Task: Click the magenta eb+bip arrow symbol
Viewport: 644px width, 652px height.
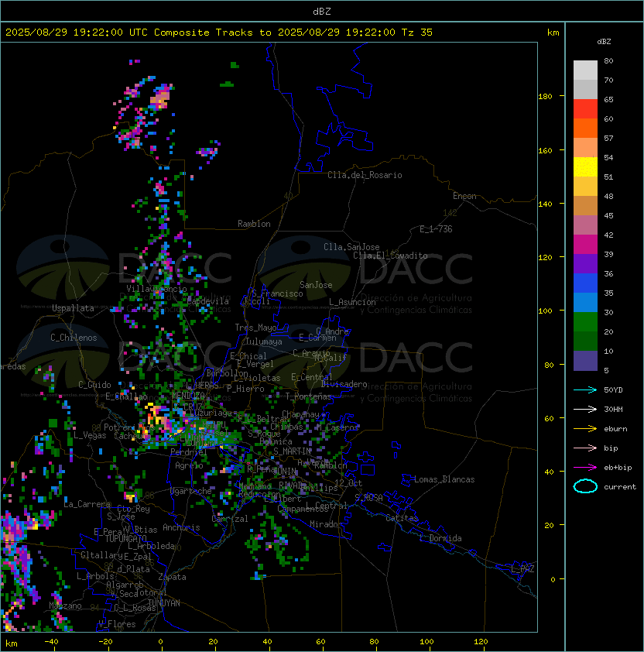Action: point(585,468)
